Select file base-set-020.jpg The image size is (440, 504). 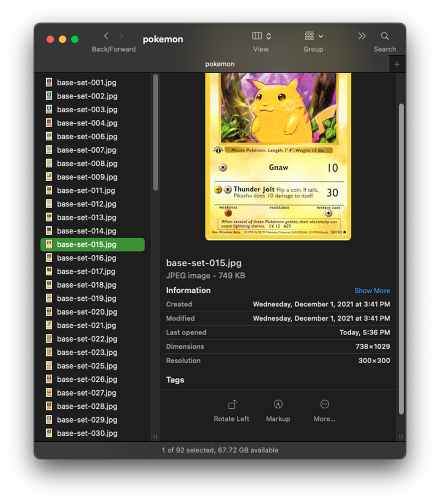click(92, 312)
